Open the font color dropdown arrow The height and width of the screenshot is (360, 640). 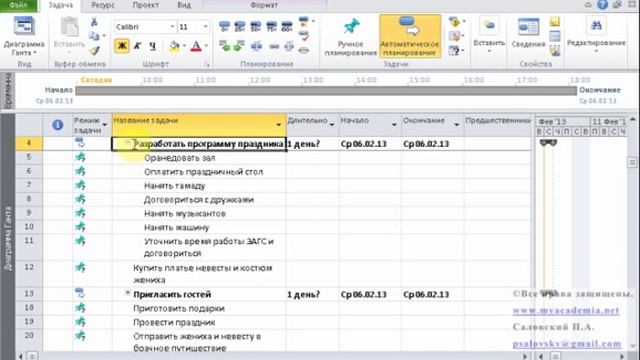[206, 46]
